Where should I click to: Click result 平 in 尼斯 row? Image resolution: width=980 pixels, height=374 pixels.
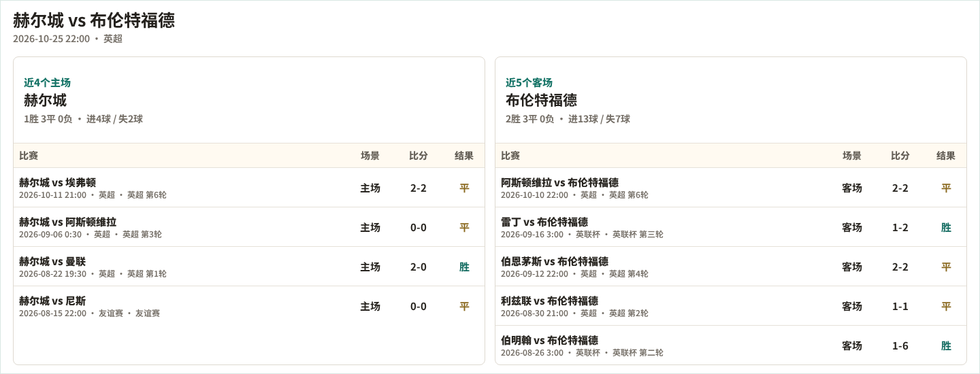(x=464, y=306)
